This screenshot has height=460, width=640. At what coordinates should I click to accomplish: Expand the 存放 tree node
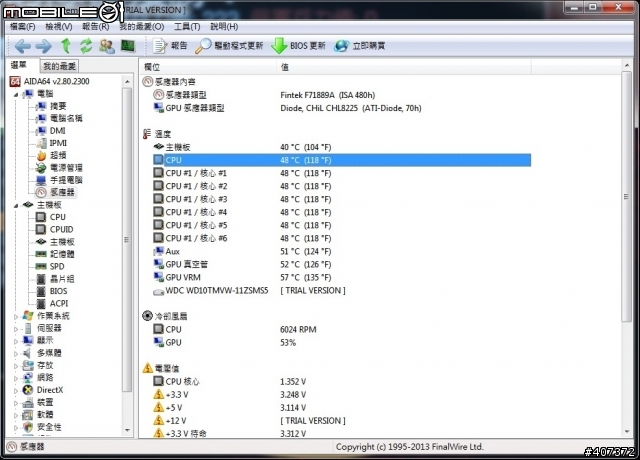16,366
